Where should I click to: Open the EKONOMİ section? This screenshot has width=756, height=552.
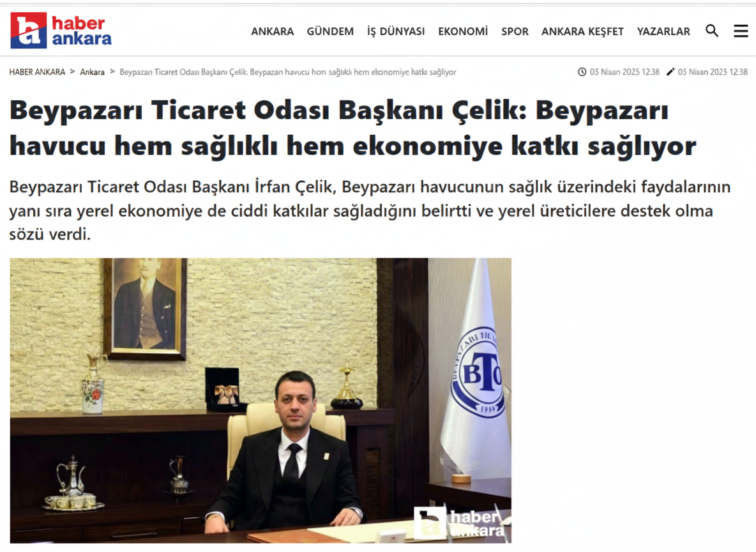click(463, 31)
